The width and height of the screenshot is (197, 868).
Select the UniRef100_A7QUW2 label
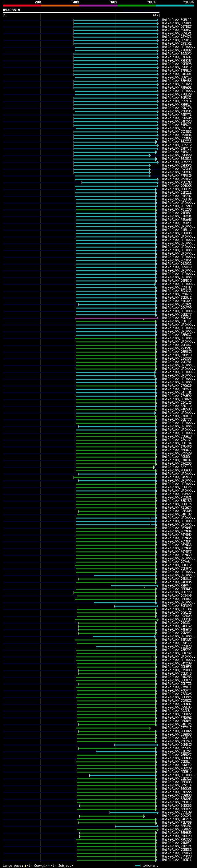(177, 50)
